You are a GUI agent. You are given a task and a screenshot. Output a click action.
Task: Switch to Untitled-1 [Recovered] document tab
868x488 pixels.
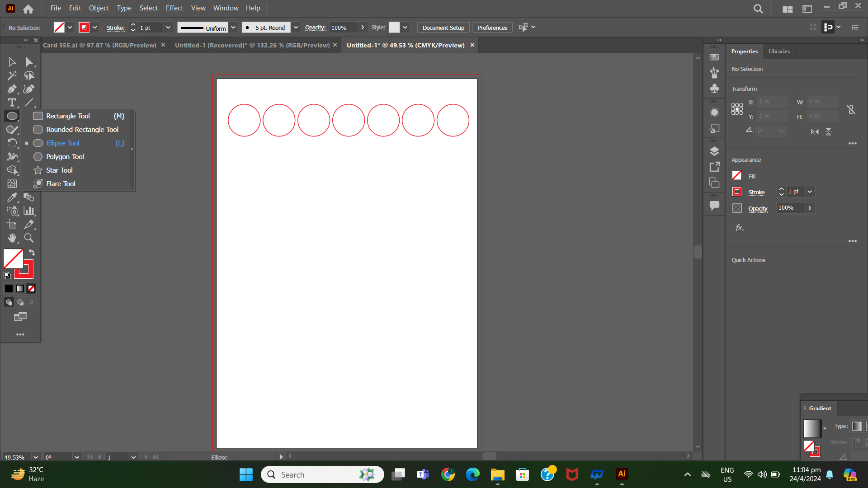pos(252,45)
